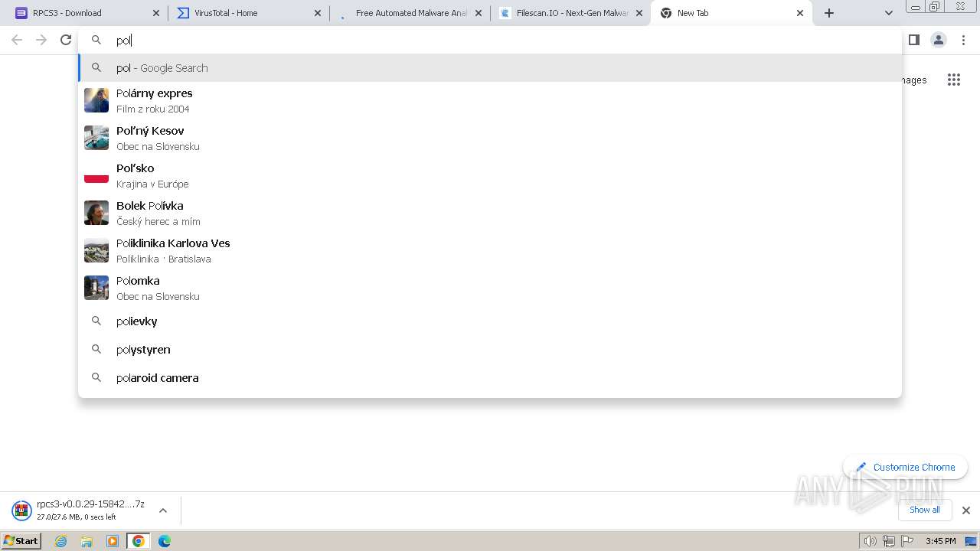Choose the Polárny expres suggestion
This screenshot has height=551, width=980.
point(490,100)
